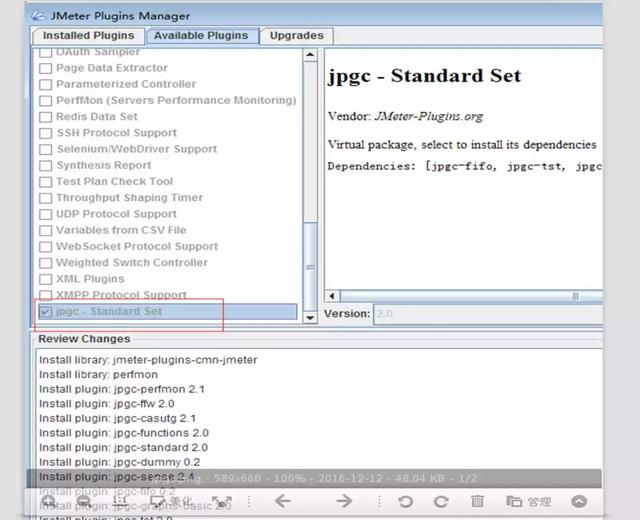This screenshot has height=520, width=640.
Task: Rotate image counterclockwise
Action: coord(405,501)
